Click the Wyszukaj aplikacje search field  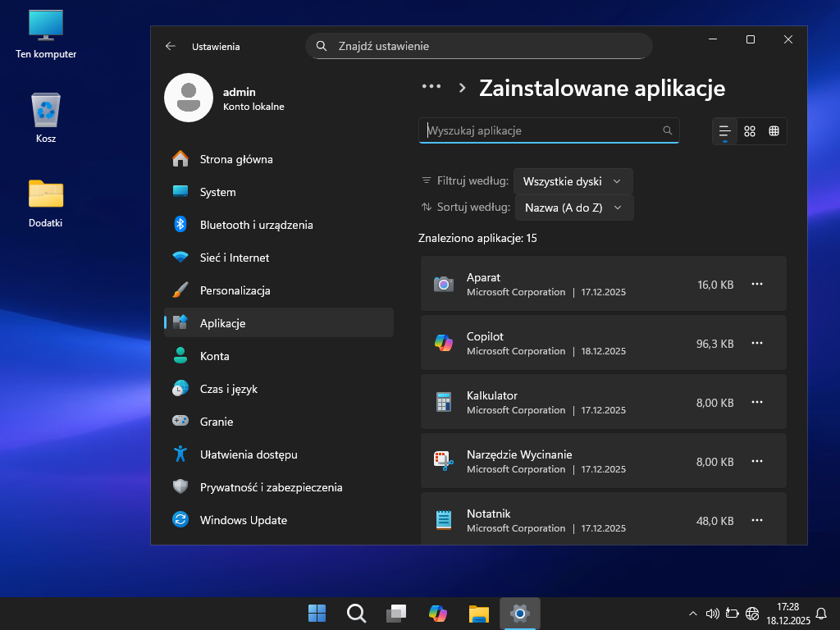coord(541,130)
